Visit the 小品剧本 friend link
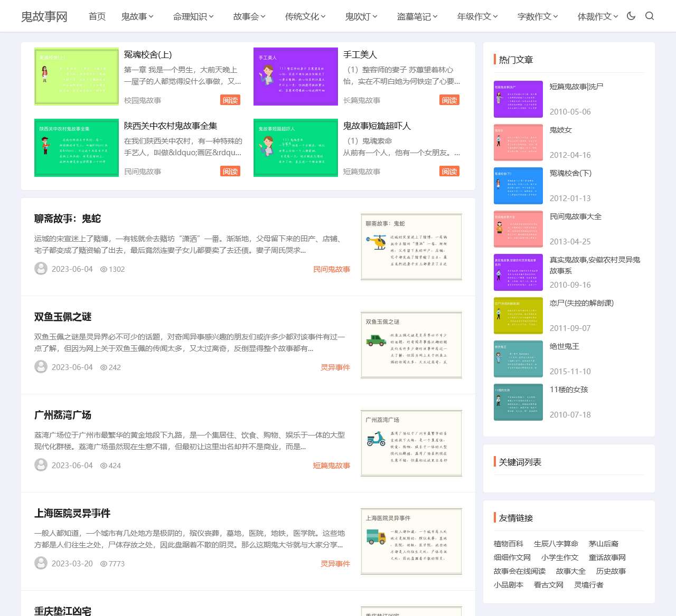676x616 pixels. tap(509, 585)
